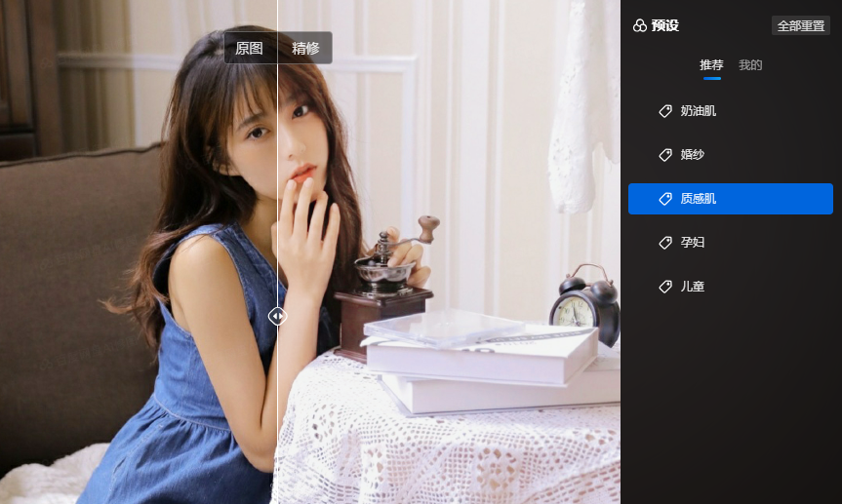Click the 原图 label on the comparison
This screenshot has height=504, width=842.
249,49
